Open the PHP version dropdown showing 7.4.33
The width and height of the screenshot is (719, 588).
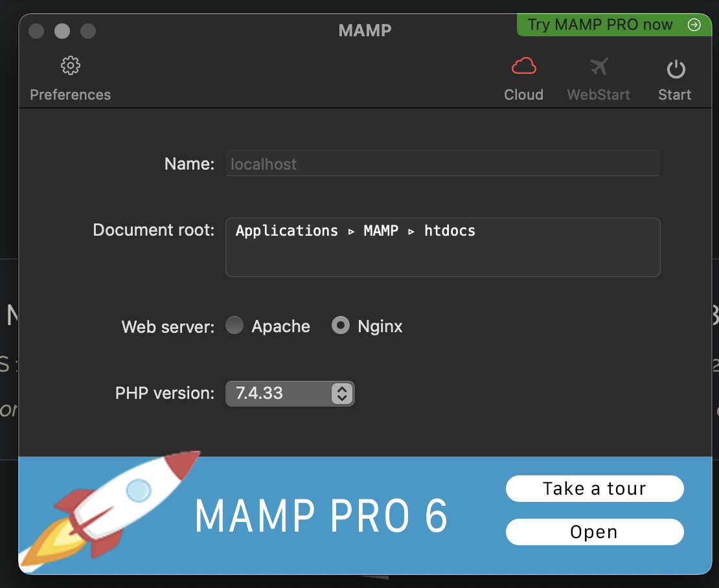point(290,393)
